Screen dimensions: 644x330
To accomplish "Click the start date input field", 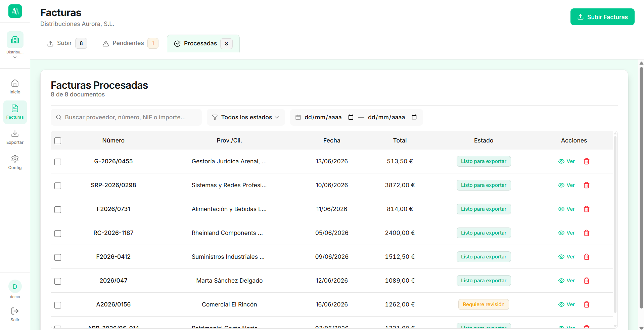I will (323, 117).
